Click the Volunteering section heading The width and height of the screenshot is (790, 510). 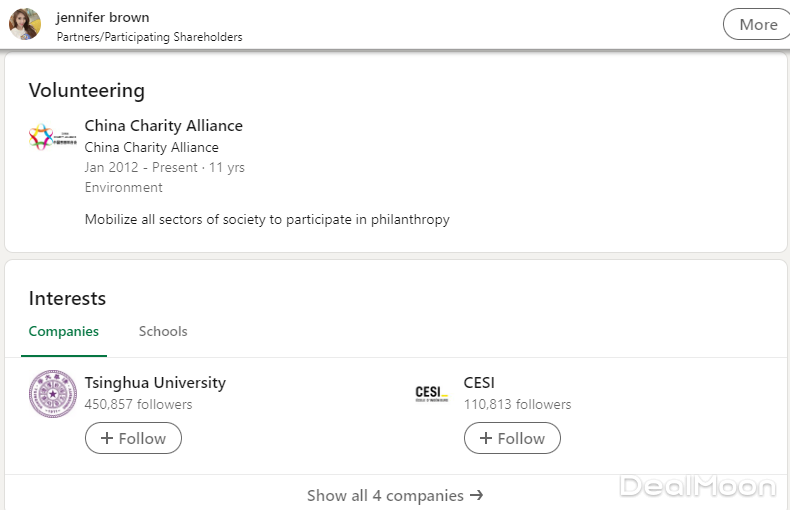[87, 90]
